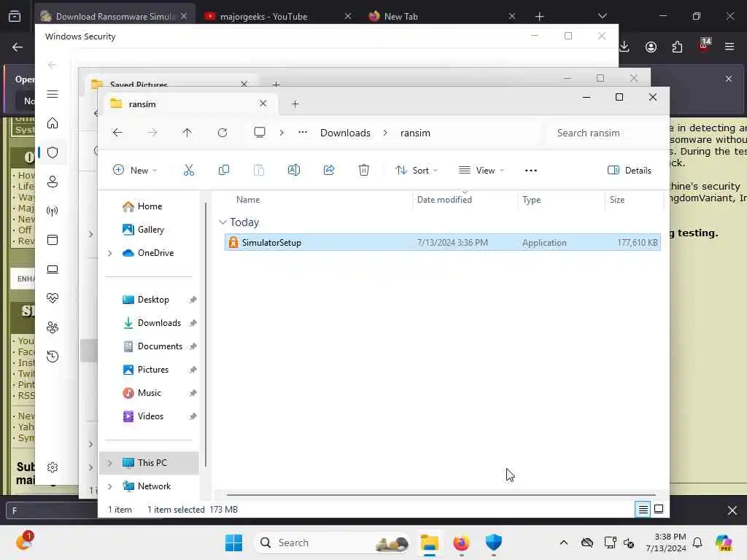The image size is (747, 560).
Task: Open Protection history icon in Windows Security
Action: [x=53, y=356]
